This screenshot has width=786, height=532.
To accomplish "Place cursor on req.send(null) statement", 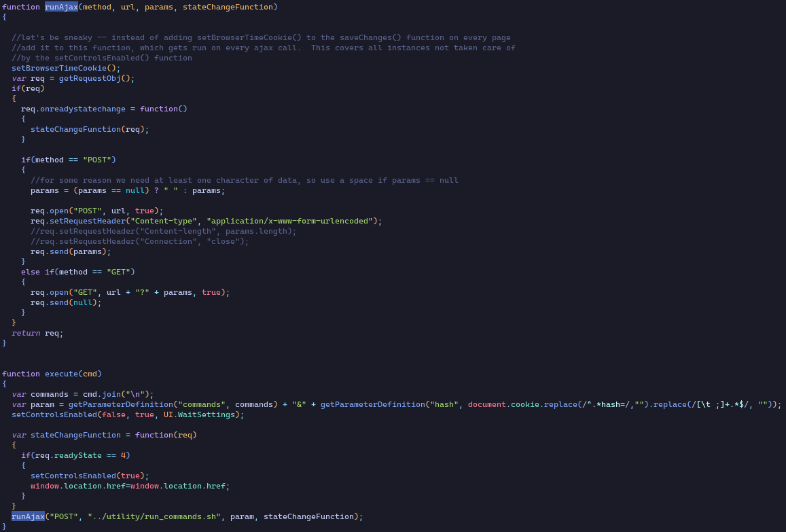I will [65, 302].
